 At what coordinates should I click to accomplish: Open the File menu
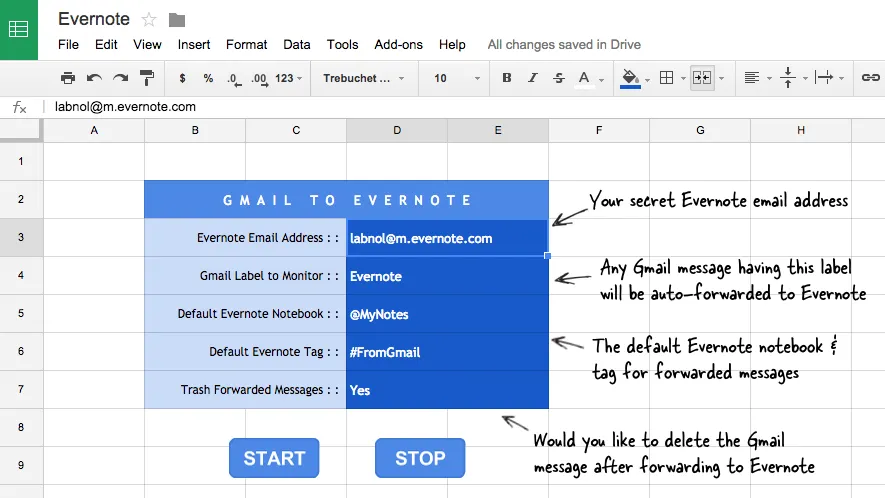pos(68,45)
